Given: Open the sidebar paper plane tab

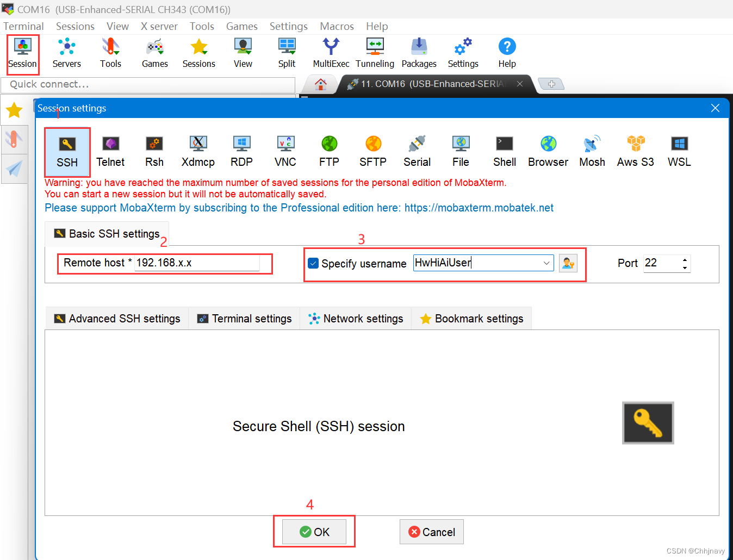Looking at the screenshot, I should (14, 169).
